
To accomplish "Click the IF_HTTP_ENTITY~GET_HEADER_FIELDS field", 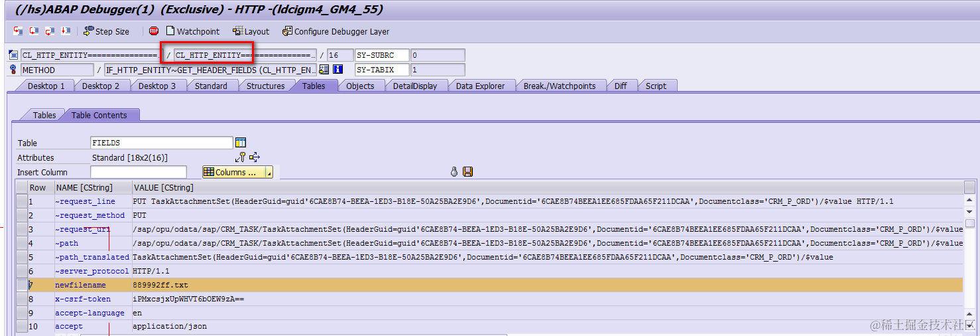I will [211, 70].
